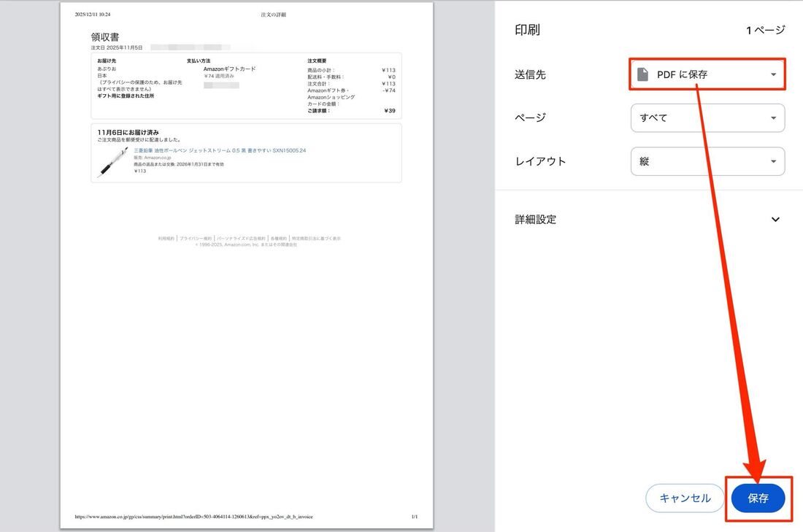Click the ページ dropdown arrow
Image resolution: width=803 pixels, height=532 pixels.
[x=773, y=117]
